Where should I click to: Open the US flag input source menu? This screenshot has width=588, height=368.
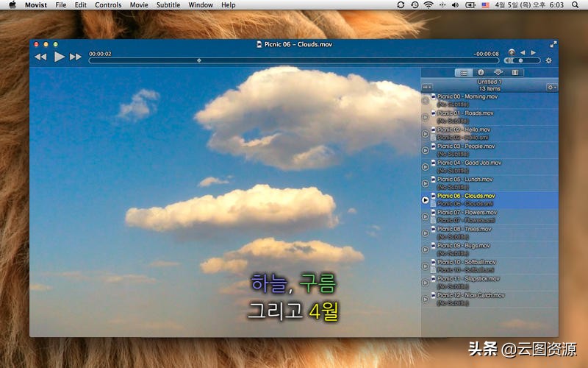tap(486, 4)
